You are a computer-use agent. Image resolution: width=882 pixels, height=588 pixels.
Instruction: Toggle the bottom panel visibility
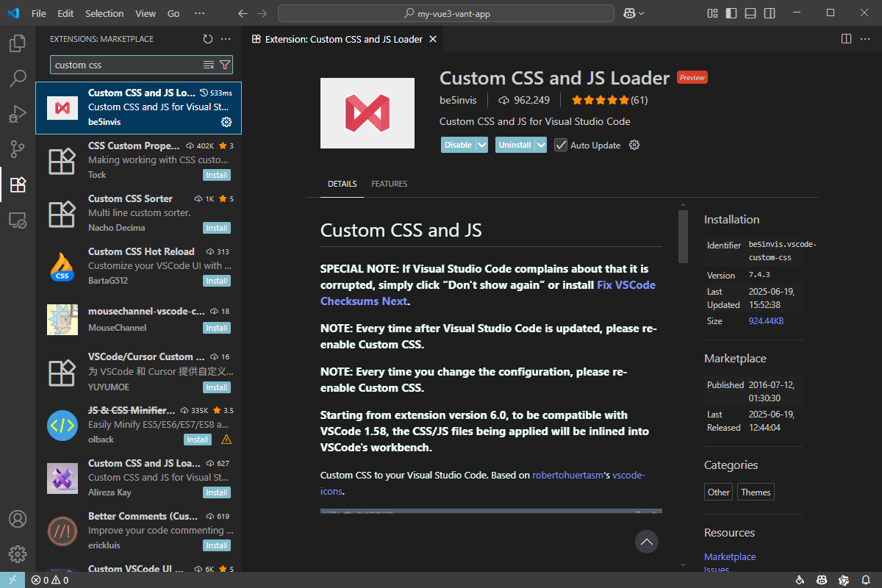750,13
